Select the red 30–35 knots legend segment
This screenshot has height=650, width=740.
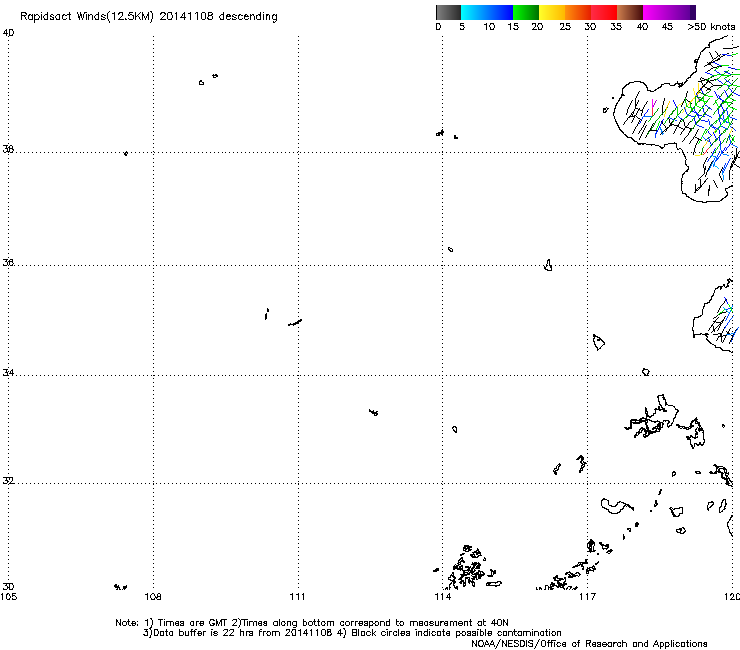pos(604,12)
